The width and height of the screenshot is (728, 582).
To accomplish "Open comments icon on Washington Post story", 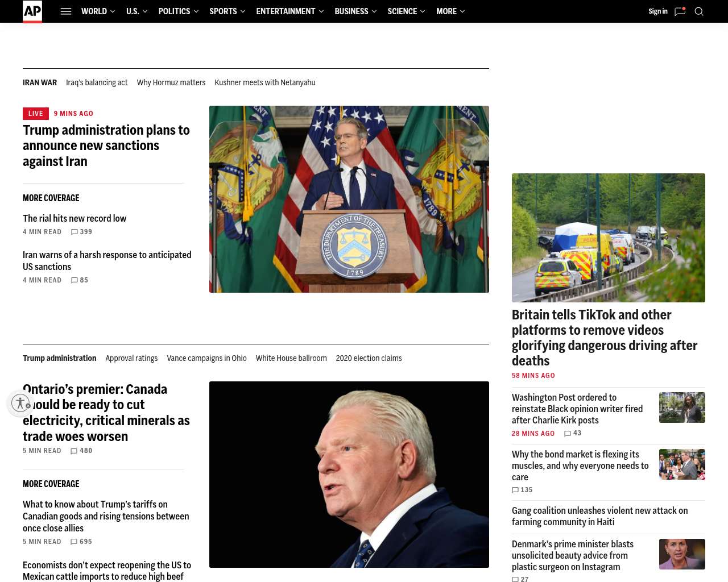I will pyautogui.click(x=568, y=433).
